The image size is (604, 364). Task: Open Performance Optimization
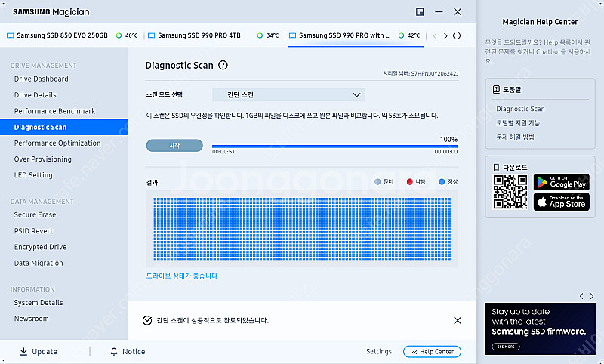pyautogui.click(x=57, y=143)
